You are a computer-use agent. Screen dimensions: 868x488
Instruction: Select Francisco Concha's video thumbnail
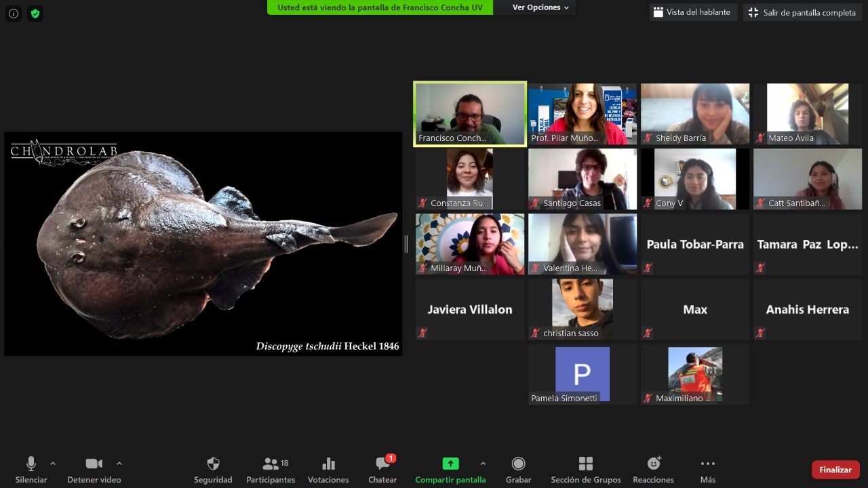[x=470, y=114]
